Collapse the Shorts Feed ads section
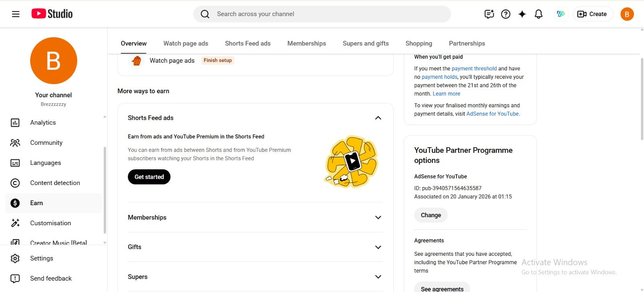This screenshot has height=292, width=644. click(378, 118)
